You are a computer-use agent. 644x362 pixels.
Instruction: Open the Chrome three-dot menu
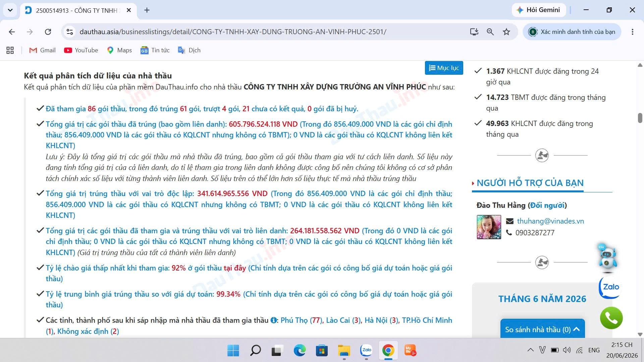[632, 32]
